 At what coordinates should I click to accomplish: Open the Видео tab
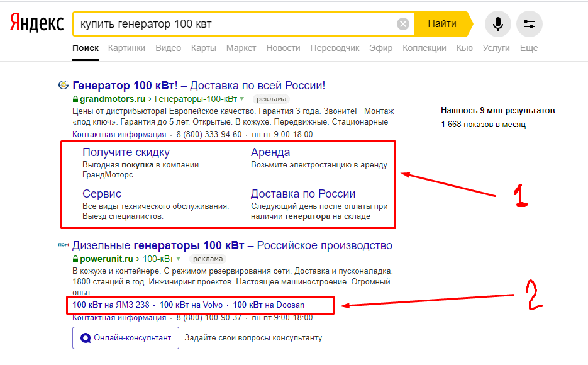pyautogui.click(x=168, y=48)
